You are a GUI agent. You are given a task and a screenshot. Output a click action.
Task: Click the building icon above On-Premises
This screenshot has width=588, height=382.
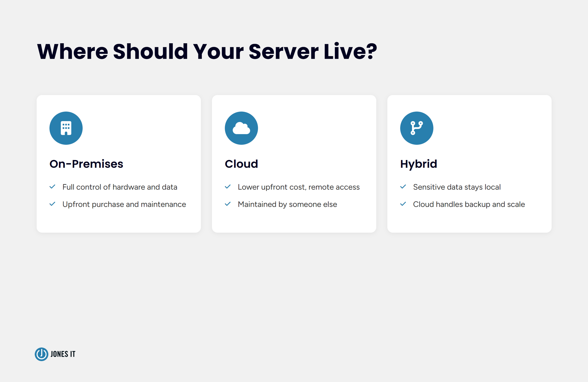click(66, 128)
